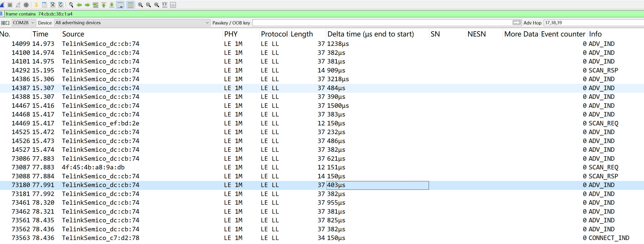Screen dimensions: 644x244
Task: Zoom out the packet list text
Action: pos(149,5)
